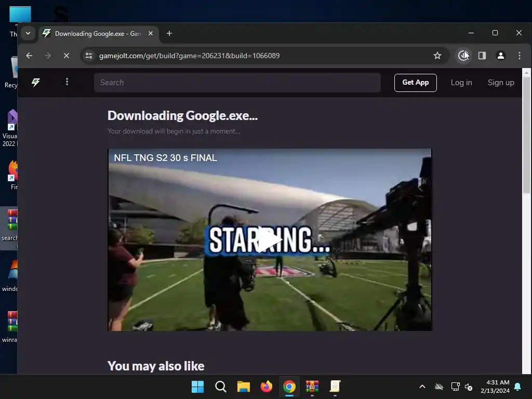Open WinRAR from the taskbar
The height and width of the screenshot is (399, 532).
pos(312,387)
